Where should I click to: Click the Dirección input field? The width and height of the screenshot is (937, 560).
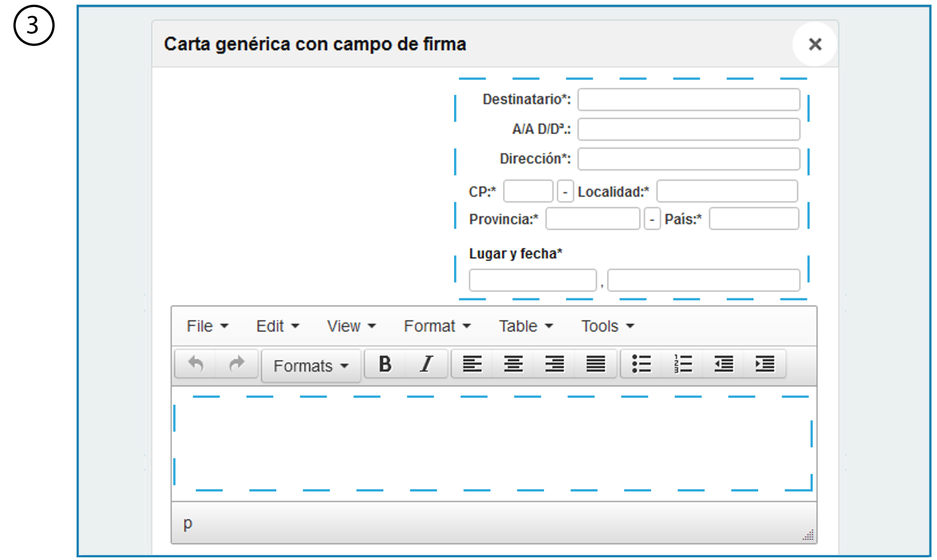pyautogui.click(x=689, y=159)
